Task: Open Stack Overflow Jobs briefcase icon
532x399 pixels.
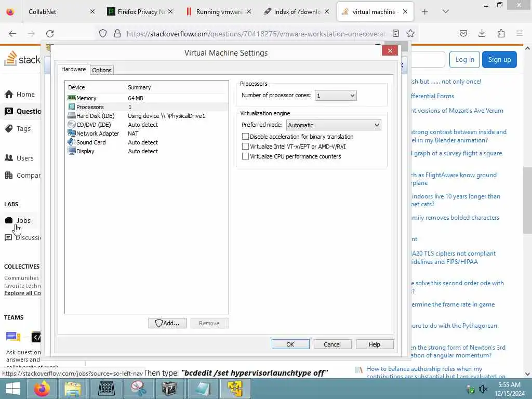Action: pos(9,220)
